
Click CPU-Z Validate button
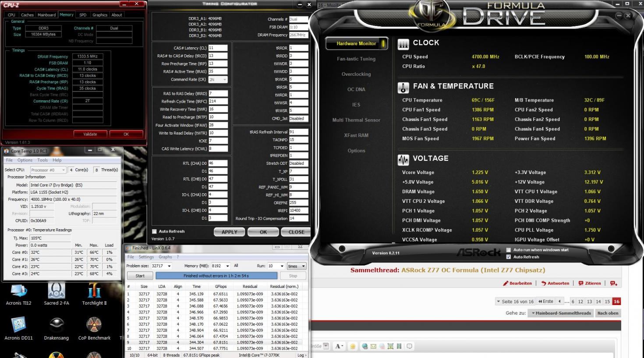point(90,134)
